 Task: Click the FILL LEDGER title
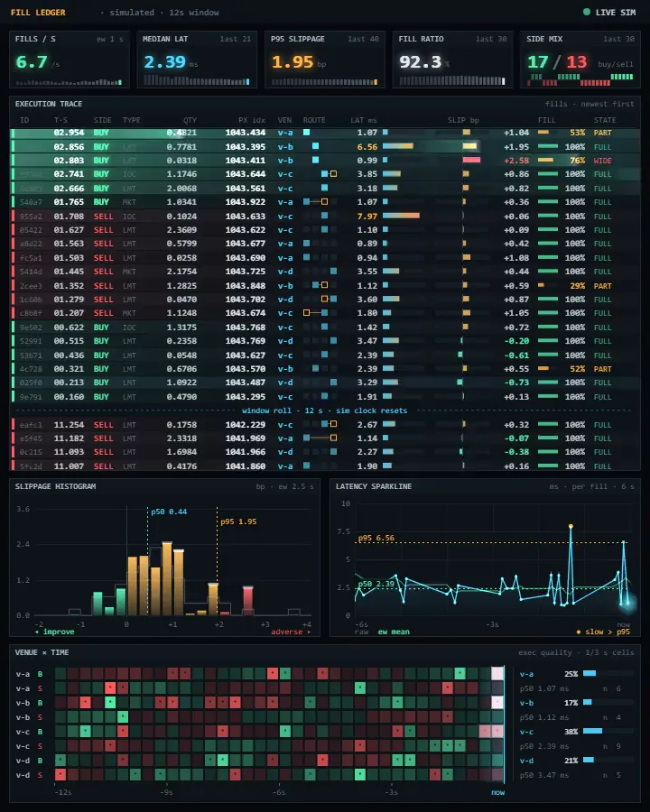click(38, 13)
